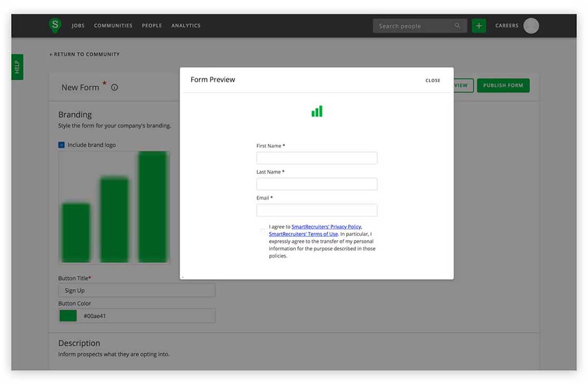The width and height of the screenshot is (588, 384).
Task: Open the user profile avatar
Action: (531, 26)
